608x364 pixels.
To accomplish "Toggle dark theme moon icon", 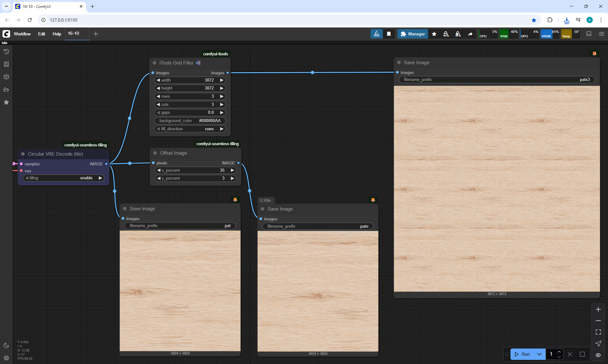I will (6, 345).
